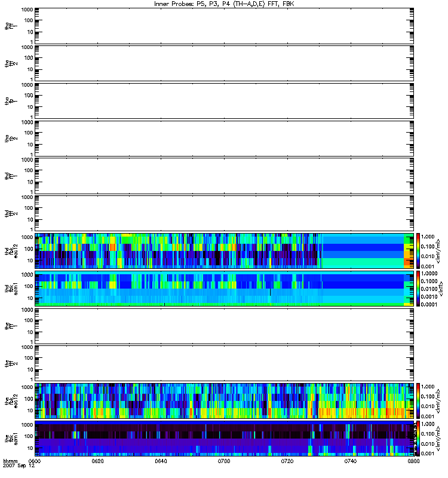
Task: Click the 'thd fff 1' y-axis title
Action: 11,176
